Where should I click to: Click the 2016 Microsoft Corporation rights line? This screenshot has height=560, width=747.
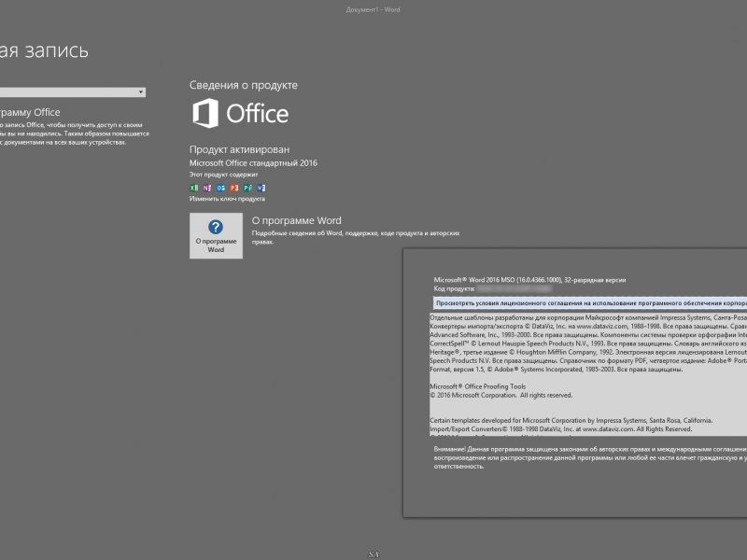[501, 395]
